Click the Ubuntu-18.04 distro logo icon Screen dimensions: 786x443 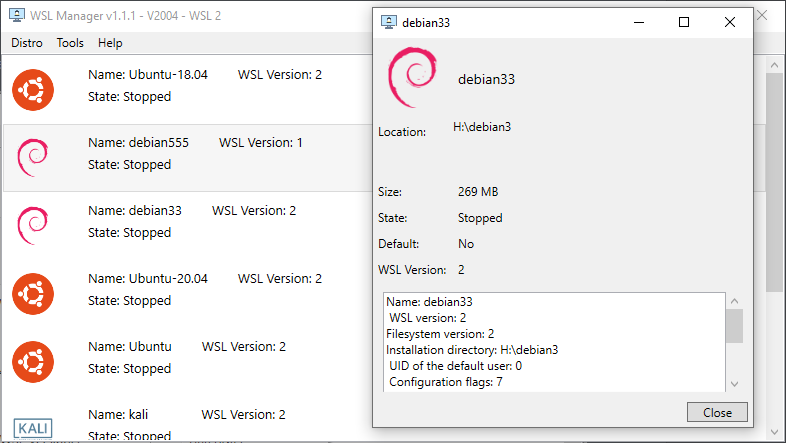coord(33,90)
